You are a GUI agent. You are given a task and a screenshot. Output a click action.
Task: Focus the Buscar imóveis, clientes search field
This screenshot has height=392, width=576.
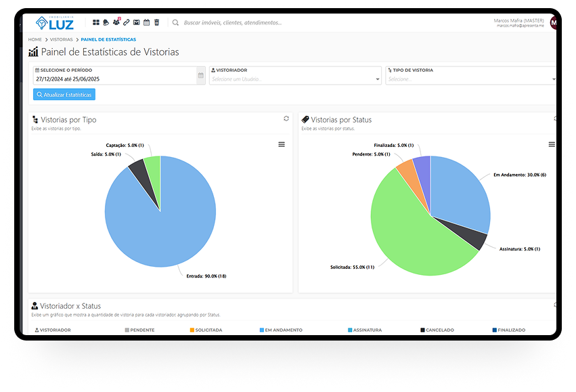point(233,23)
